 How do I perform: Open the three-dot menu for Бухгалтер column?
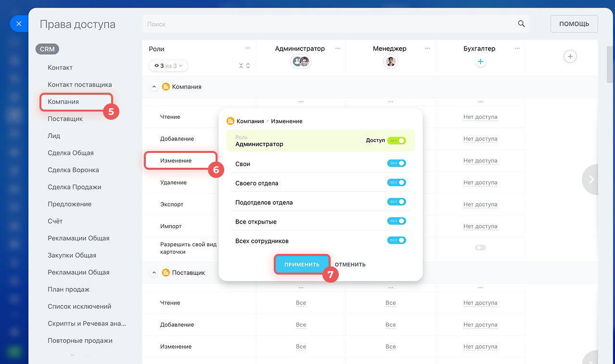point(517,49)
